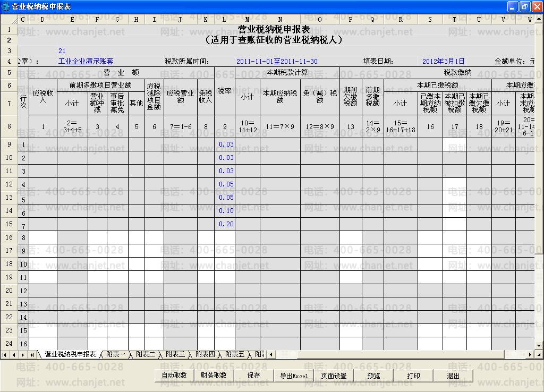Go to first sheet tab arrow
The width and height of the screenshot is (544, 392).
(x=4, y=354)
